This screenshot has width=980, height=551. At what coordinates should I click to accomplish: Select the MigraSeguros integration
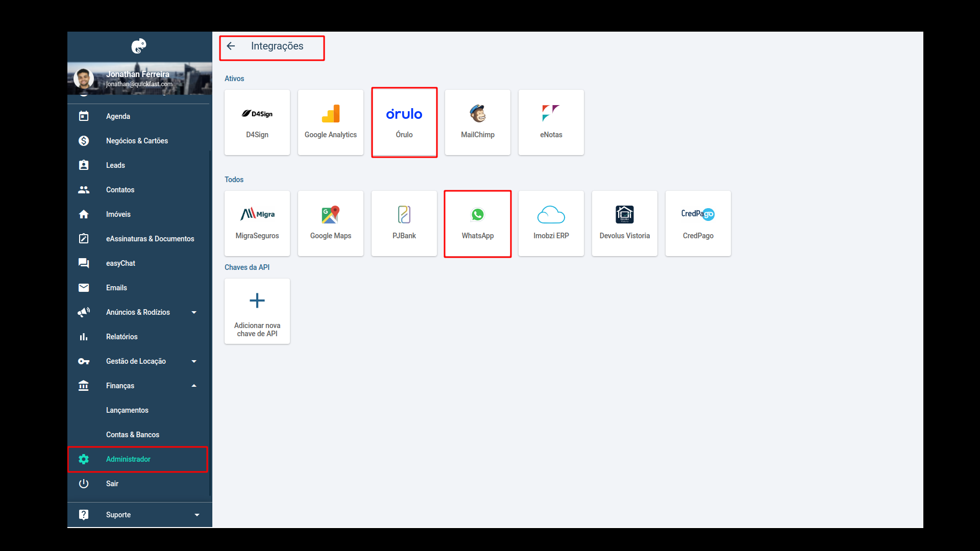point(257,223)
